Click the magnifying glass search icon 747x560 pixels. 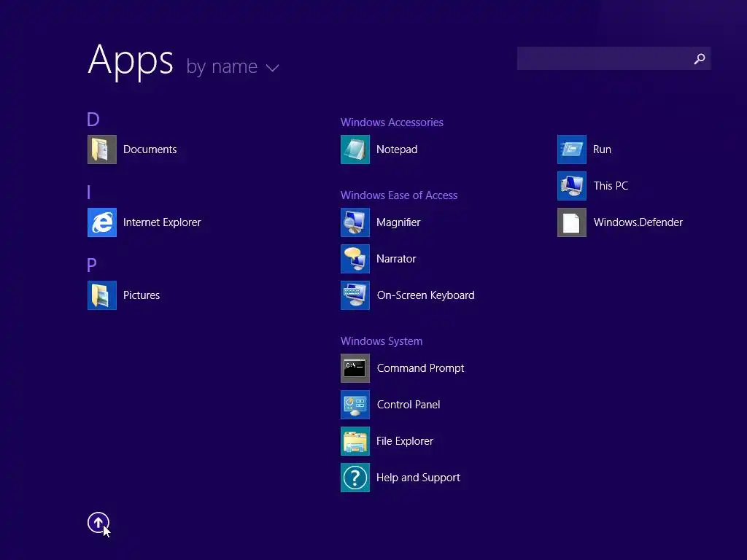pyautogui.click(x=700, y=58)
